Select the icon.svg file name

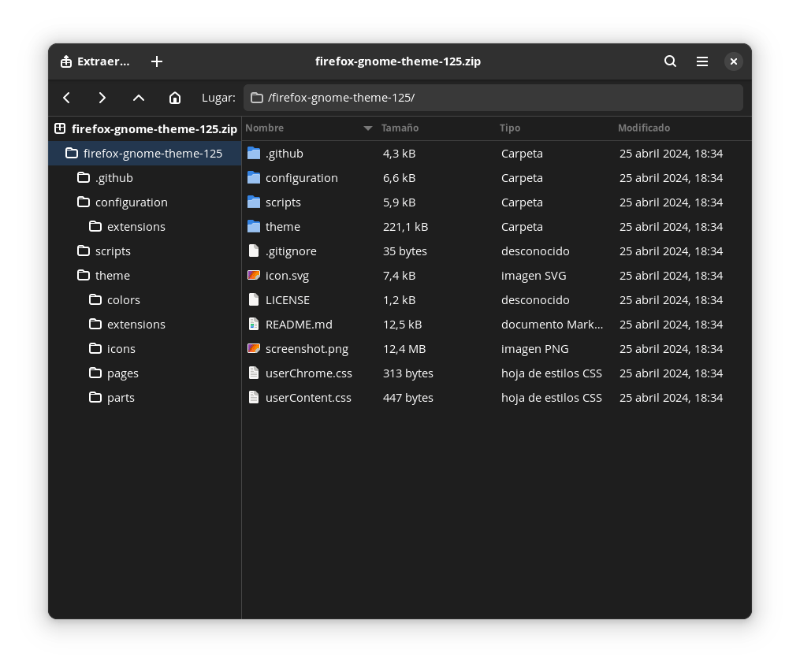coord(287,276)
